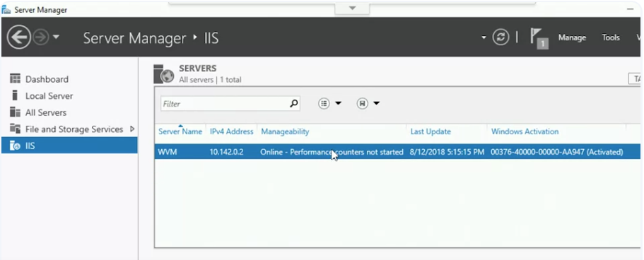Click the Back navigation arrow
Viewport: 644px width, 260px height.
point(19,37)
